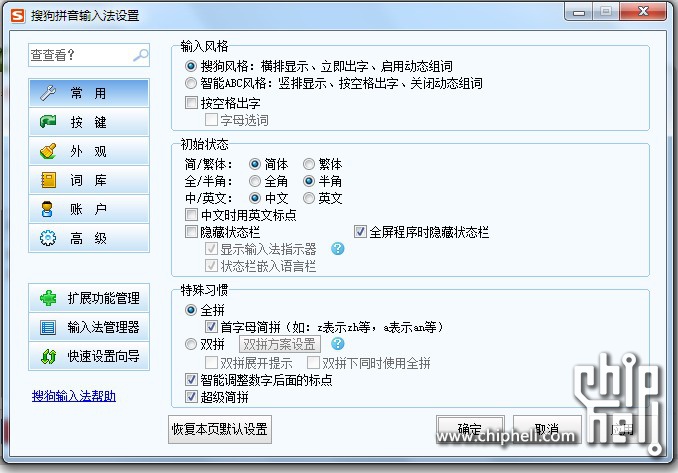The height and width of the screenshot is (473, 678).
Task: Toggle 隐藏状态栏 checkbox
Action: pos(191,232)
